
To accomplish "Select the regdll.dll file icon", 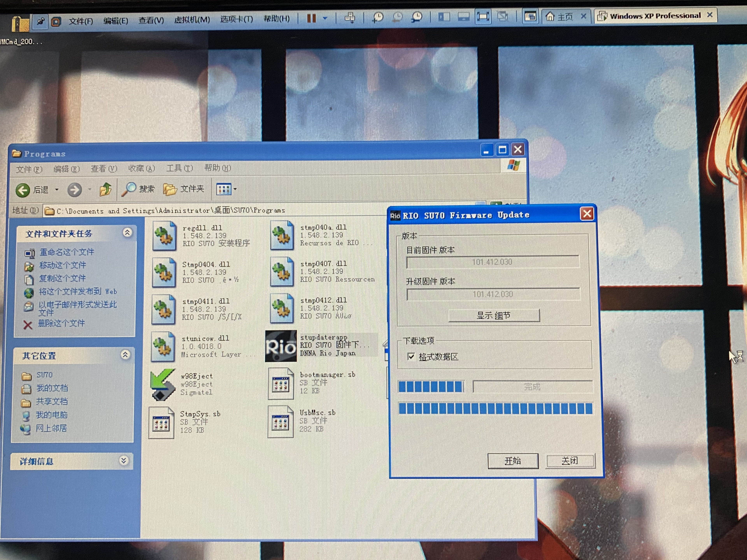I will pos(164,236).
